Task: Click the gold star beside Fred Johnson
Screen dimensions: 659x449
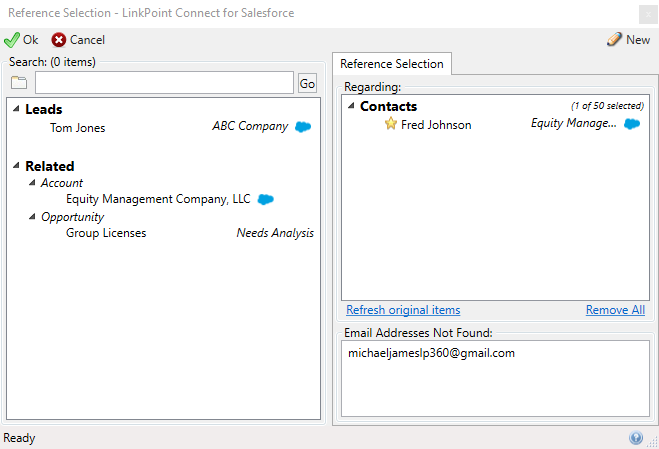Action: tap(390, 124)
